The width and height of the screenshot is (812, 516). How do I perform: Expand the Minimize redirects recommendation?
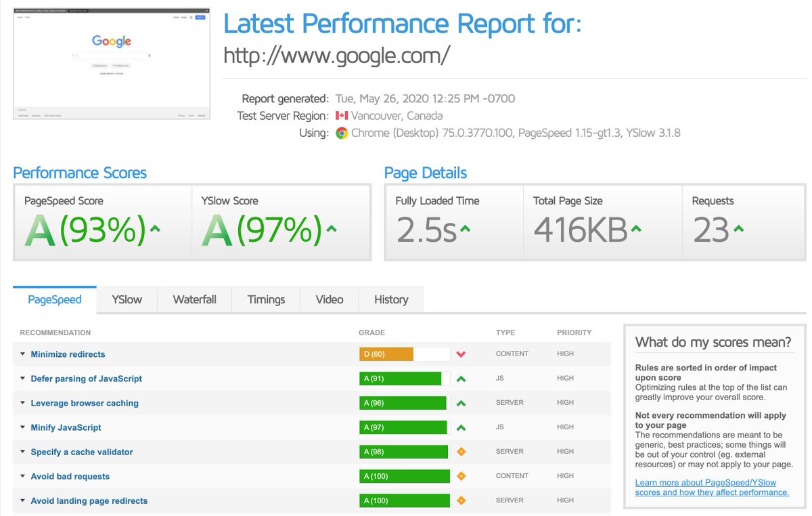(x=22, y=354)
